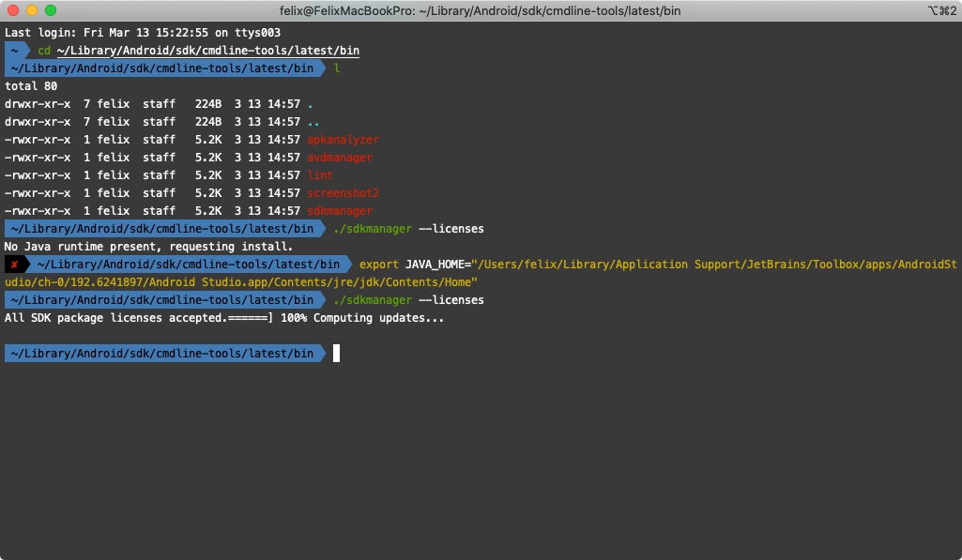This screenshot has width=962, height=560.
Task: Click the screenshot2 file name
Action: pyautogui.click(x=343, y=193)
